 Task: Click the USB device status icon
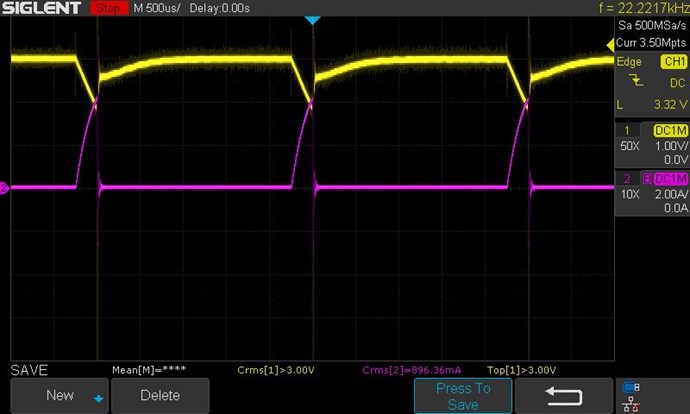pyautogui.click(x=631, y=387)
